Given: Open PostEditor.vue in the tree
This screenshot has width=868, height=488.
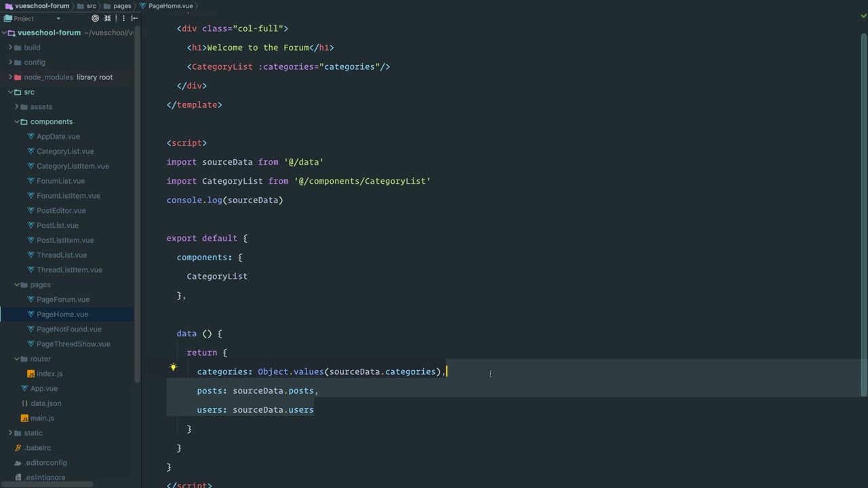Looking at the screenshot, I should tap(61, 211).
